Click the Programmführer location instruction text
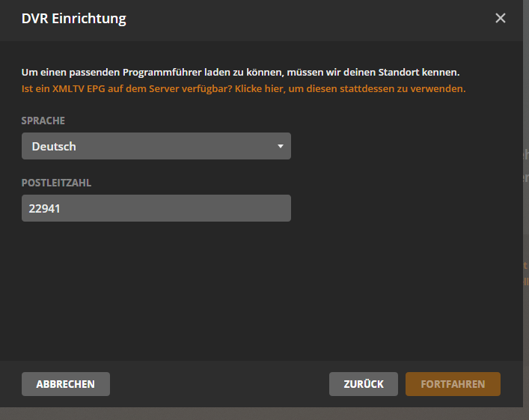 pos(239,73)
